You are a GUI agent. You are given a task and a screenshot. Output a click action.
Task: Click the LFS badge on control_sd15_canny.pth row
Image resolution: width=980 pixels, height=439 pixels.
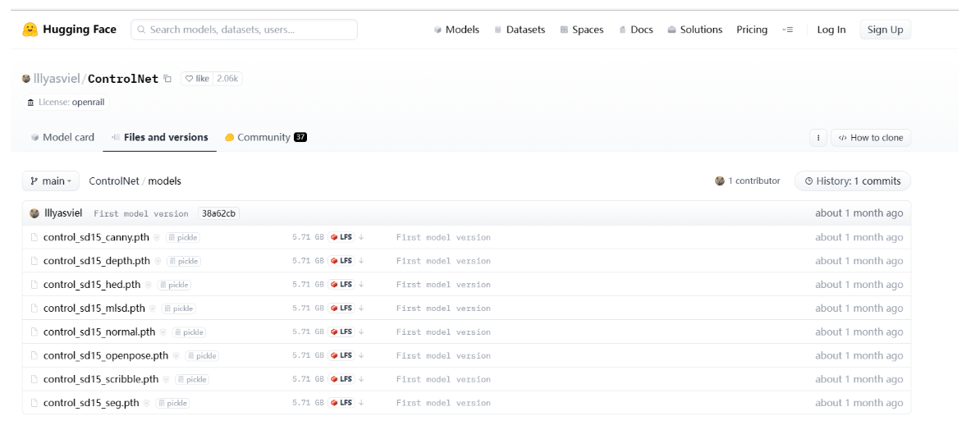pyautogui.click(x=341, y=237)
